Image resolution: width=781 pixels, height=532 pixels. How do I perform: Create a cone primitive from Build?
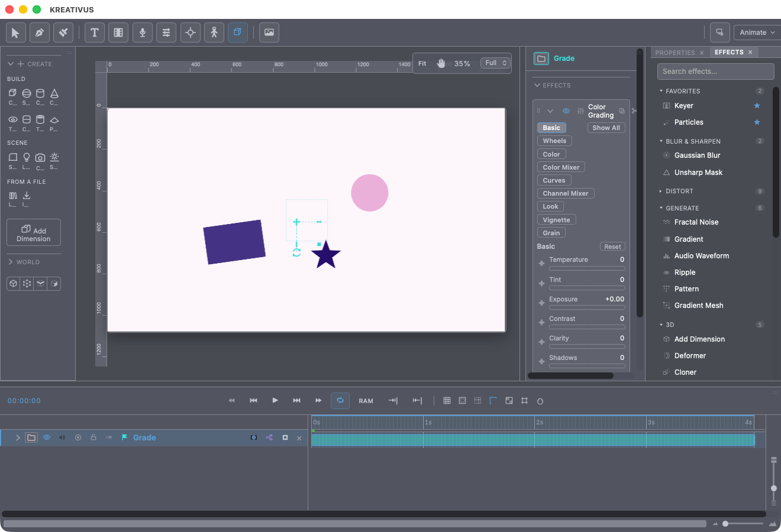[x=54, y=93]
